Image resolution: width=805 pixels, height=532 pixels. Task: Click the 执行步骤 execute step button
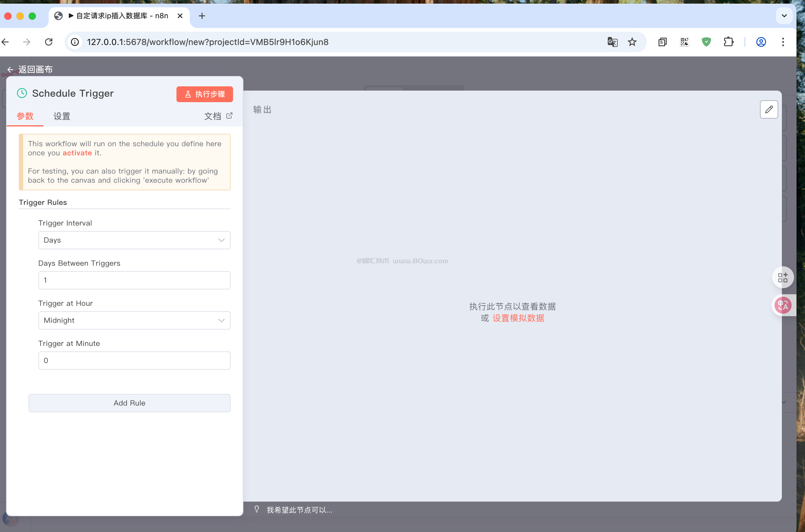[x=204, y=94]
